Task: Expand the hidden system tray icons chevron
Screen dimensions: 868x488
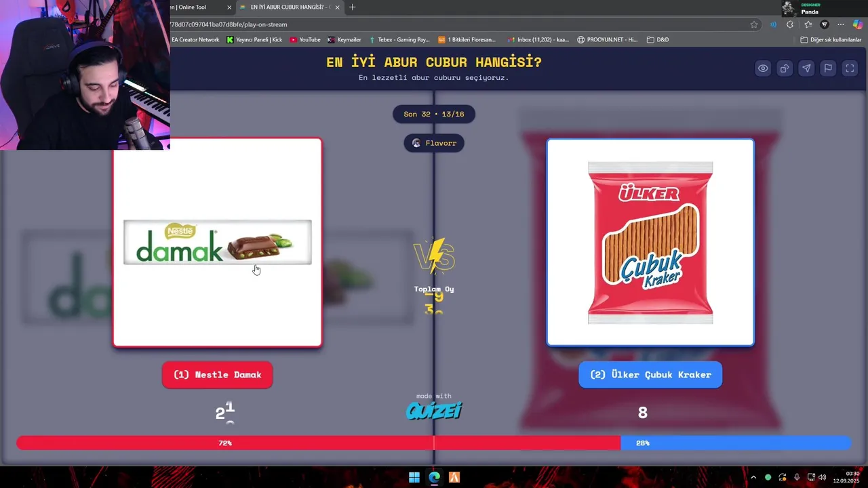Action: click(753, 477)
